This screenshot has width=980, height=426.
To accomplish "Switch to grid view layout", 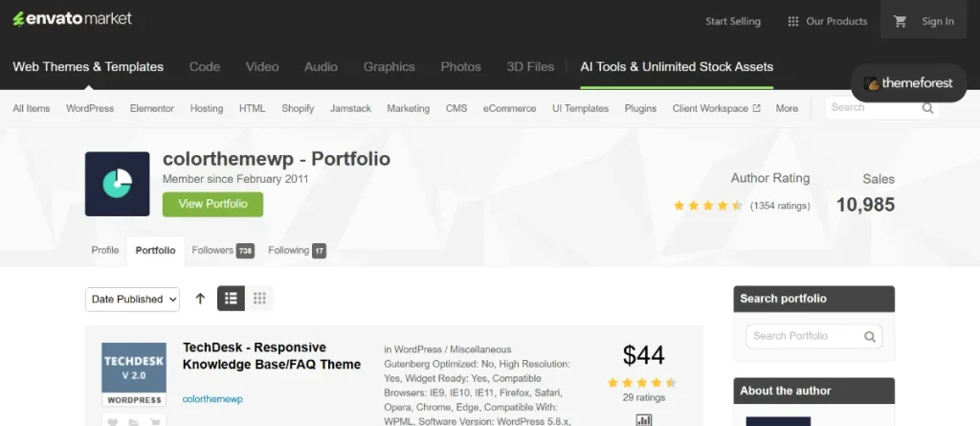I will (259, 299).
